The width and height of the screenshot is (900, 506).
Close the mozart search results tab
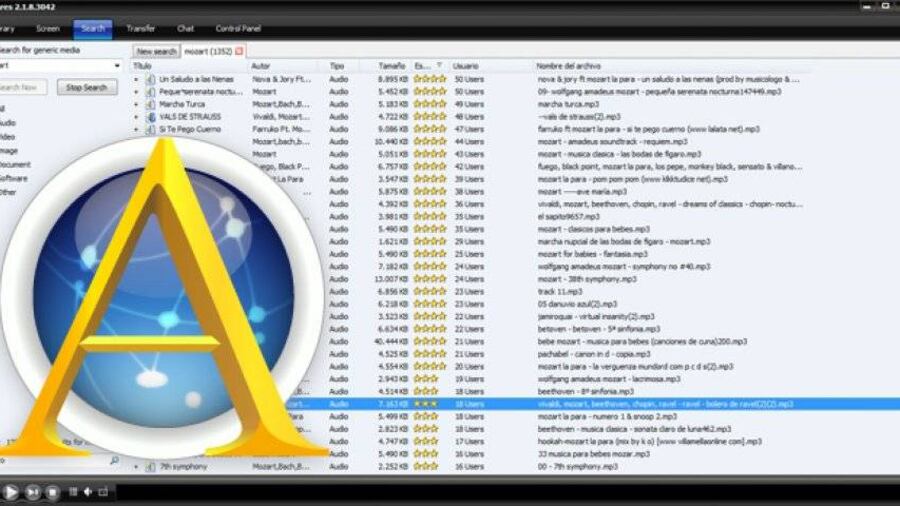239,51
